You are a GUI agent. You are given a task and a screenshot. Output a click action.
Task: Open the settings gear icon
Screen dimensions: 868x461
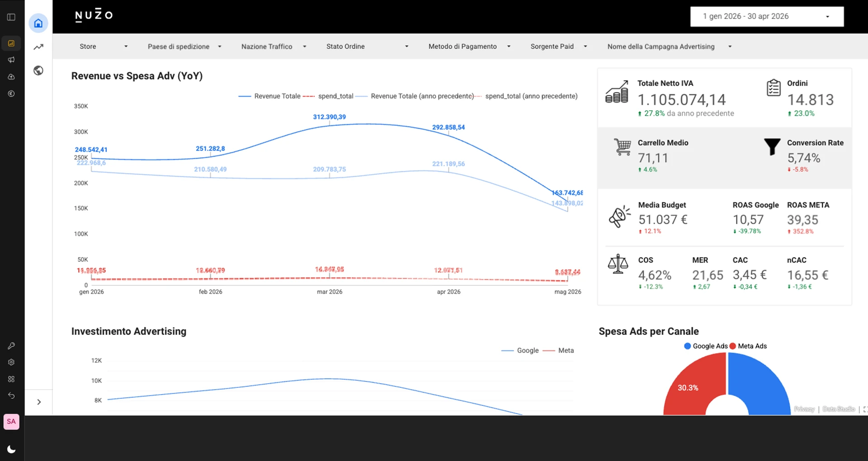point(11,362)
